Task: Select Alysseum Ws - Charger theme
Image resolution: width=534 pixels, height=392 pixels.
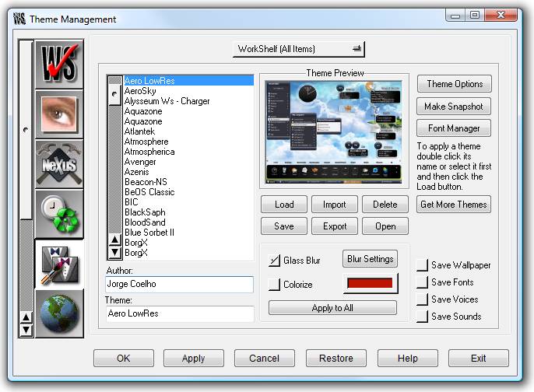Action: (x=188, y=101)
